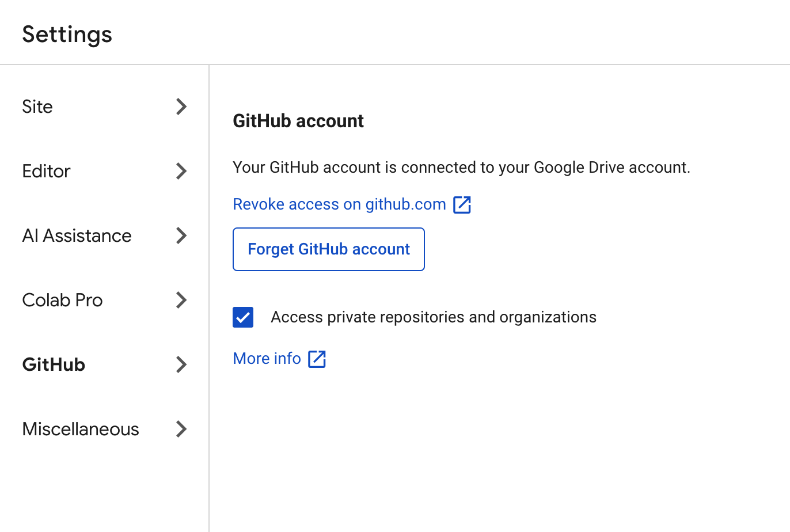
Task: Select the GitHub settings section
Action: click(x=104, y=364)
